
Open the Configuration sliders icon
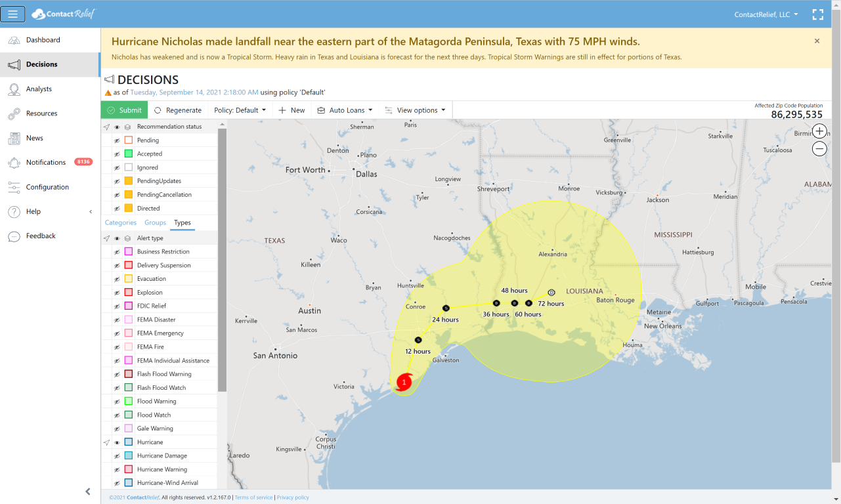tap(14, 187)
